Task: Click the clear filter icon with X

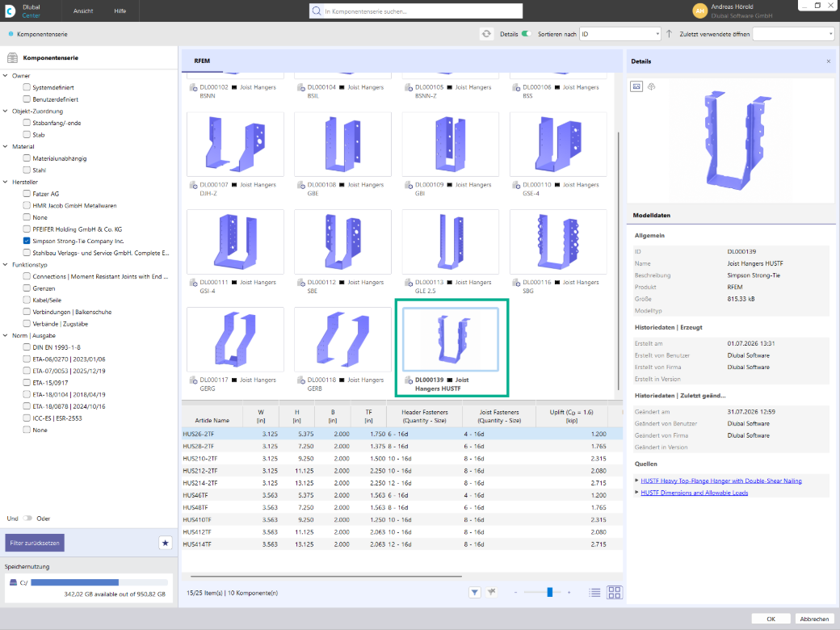Action: point(491,592)
